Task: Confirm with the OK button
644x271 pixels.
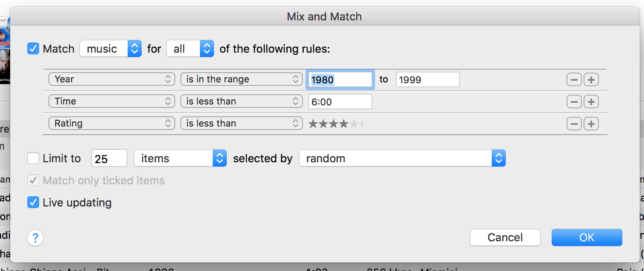Action: pos(587,237)
